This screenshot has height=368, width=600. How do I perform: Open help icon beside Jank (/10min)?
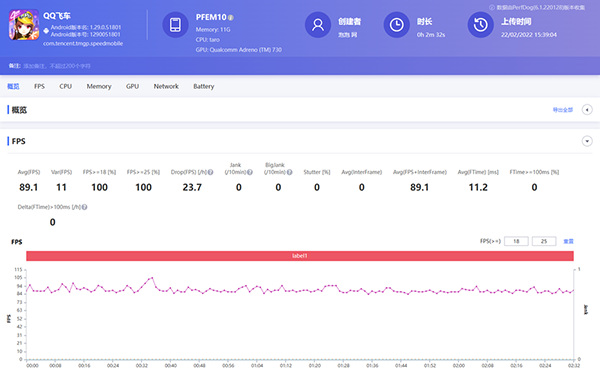250,172
